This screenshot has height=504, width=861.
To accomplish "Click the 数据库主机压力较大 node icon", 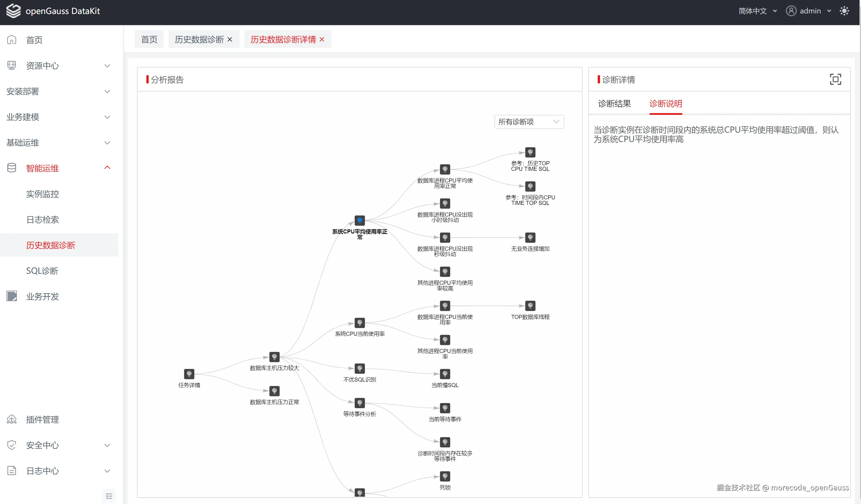I will pos(274,357).
